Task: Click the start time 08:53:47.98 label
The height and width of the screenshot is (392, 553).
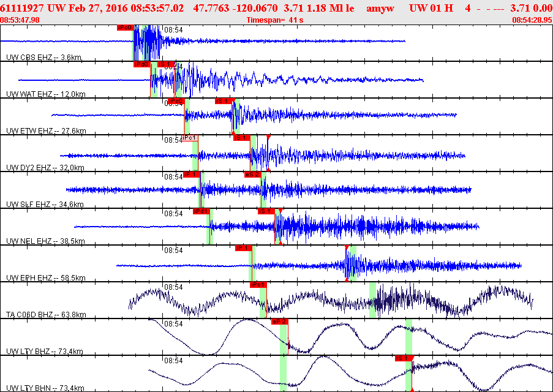Action: point(20,20)
